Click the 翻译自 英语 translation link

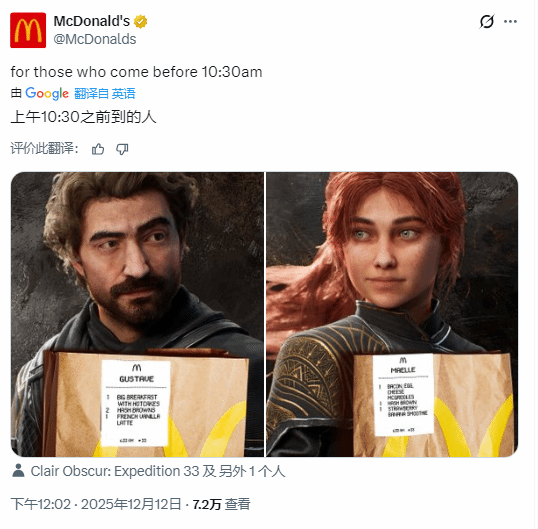pyautogui.click(x=105, y=94)
